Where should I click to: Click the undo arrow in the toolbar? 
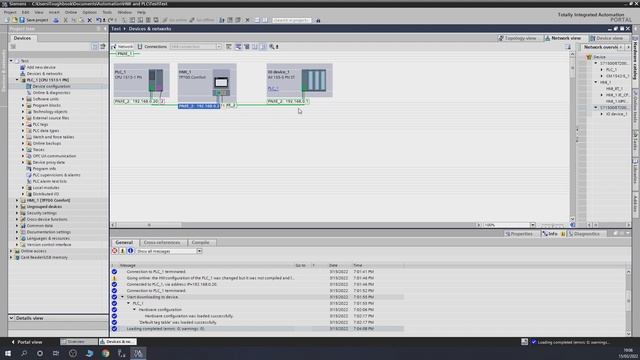click(x=99, y=20)
